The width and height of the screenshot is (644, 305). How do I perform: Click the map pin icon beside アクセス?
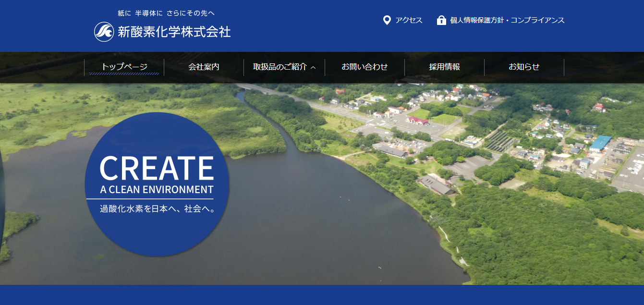click(387, 20)
